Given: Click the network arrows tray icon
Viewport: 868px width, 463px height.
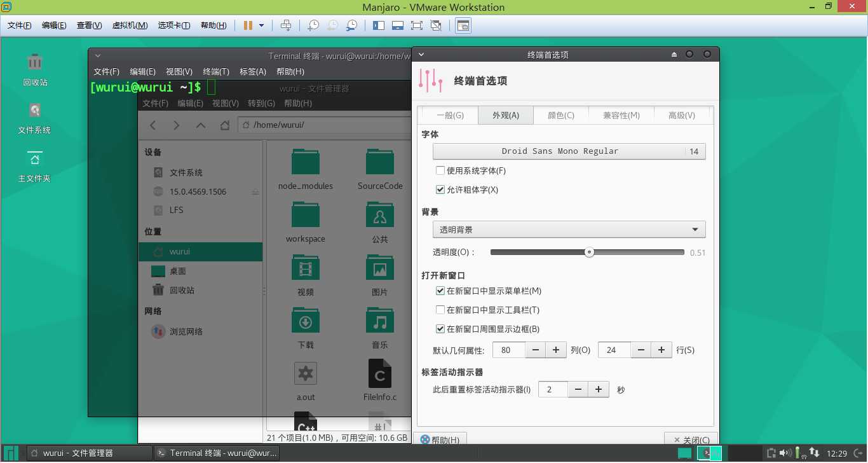Looking at the screenshot, I should point(814,453).
